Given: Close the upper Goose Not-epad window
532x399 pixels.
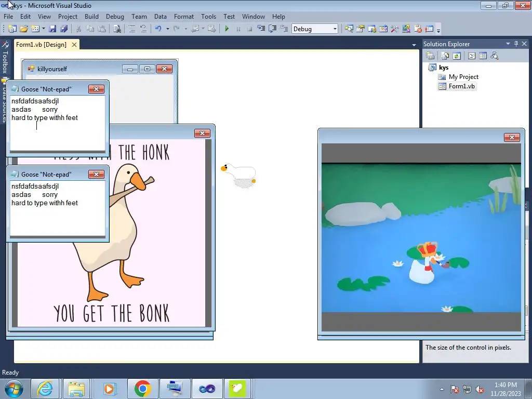Looking at the screenshot, I should [x=96, y=89].
